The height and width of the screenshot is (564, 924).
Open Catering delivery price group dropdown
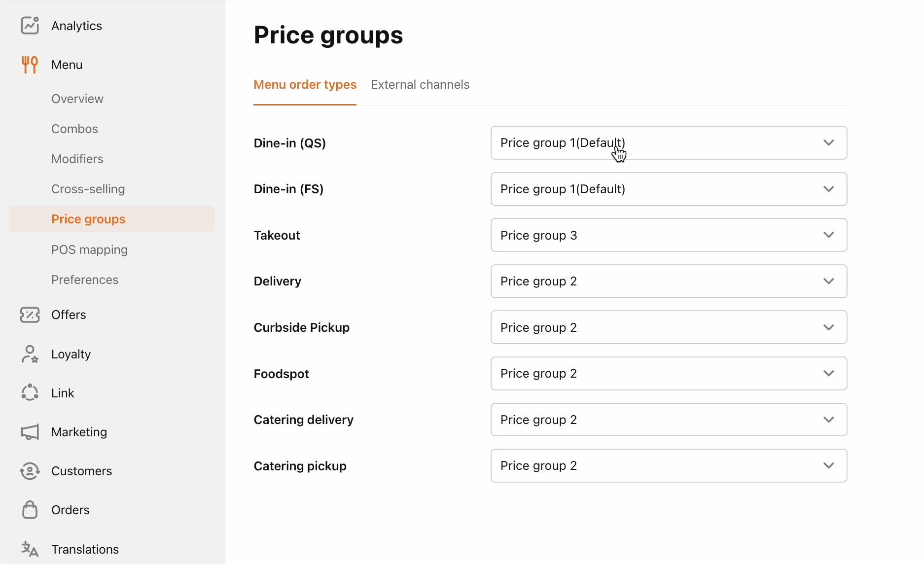point(669,420)
